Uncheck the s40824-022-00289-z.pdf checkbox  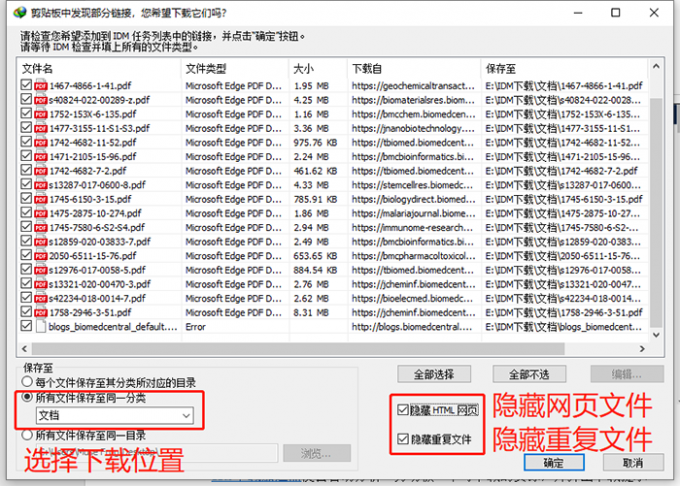pyautogui.click(x=26, y=99)
